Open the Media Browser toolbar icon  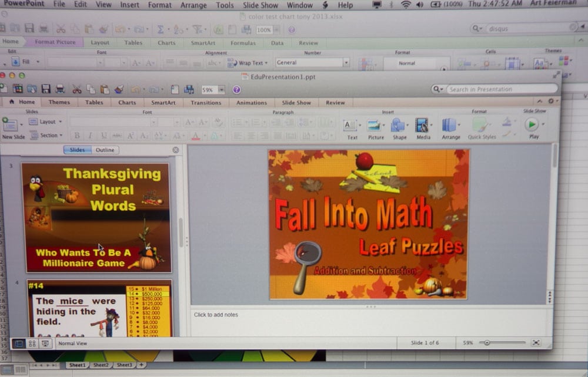click(189, 89)
